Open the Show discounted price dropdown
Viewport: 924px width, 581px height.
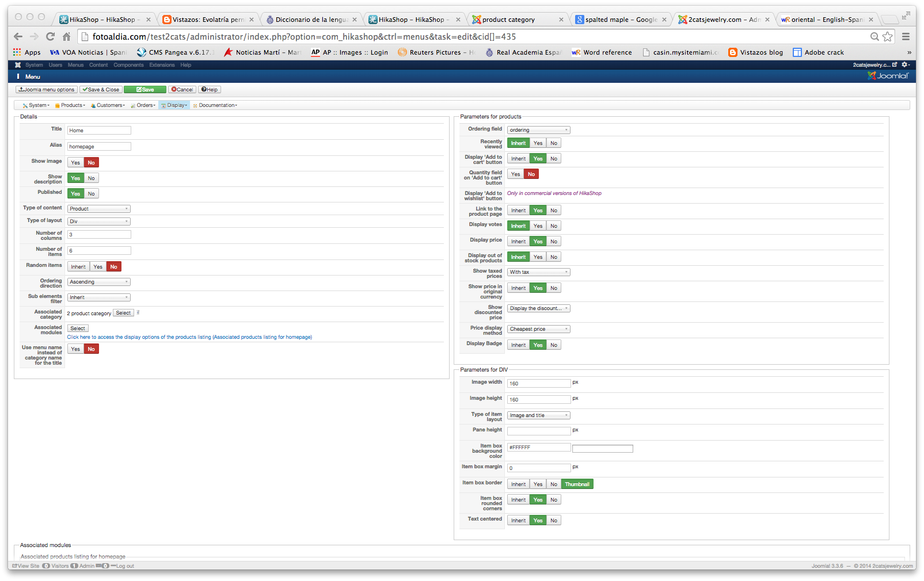tap(539, 308)
